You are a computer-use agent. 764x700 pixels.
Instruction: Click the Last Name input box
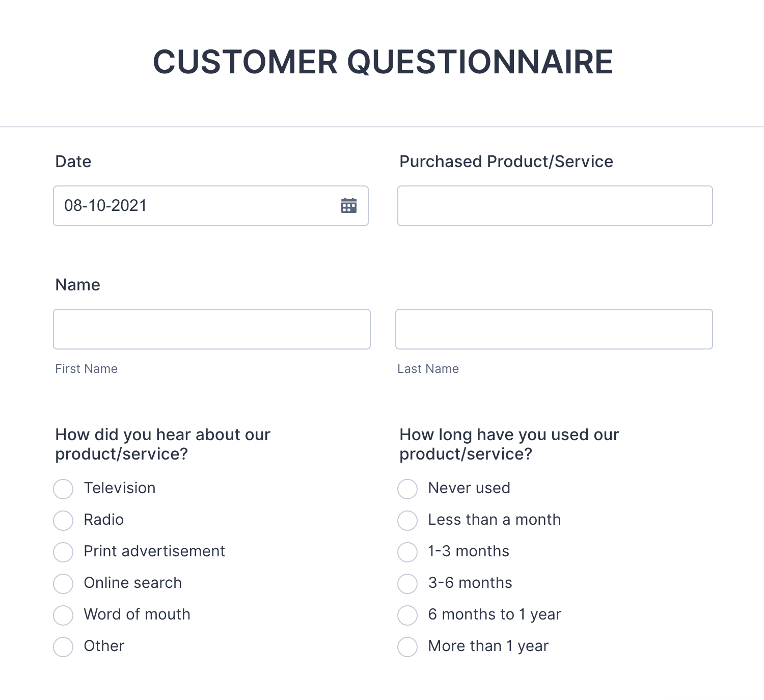pyautogui.click(x=554, y=329)
